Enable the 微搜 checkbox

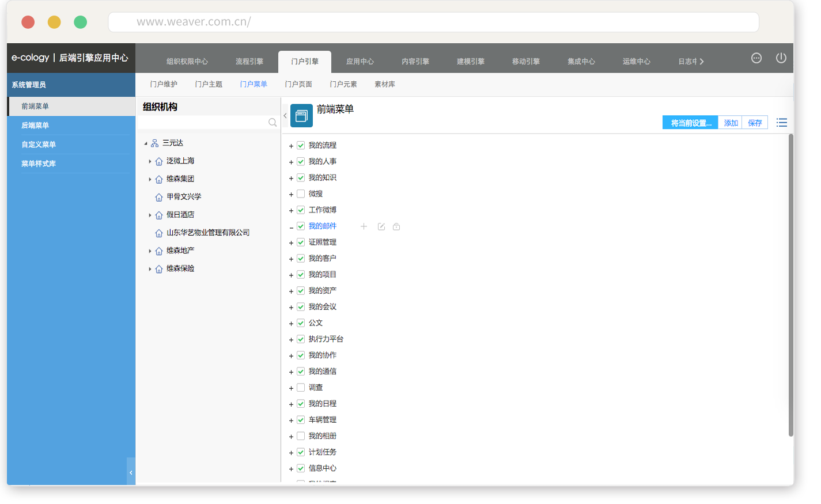[301, 194]
